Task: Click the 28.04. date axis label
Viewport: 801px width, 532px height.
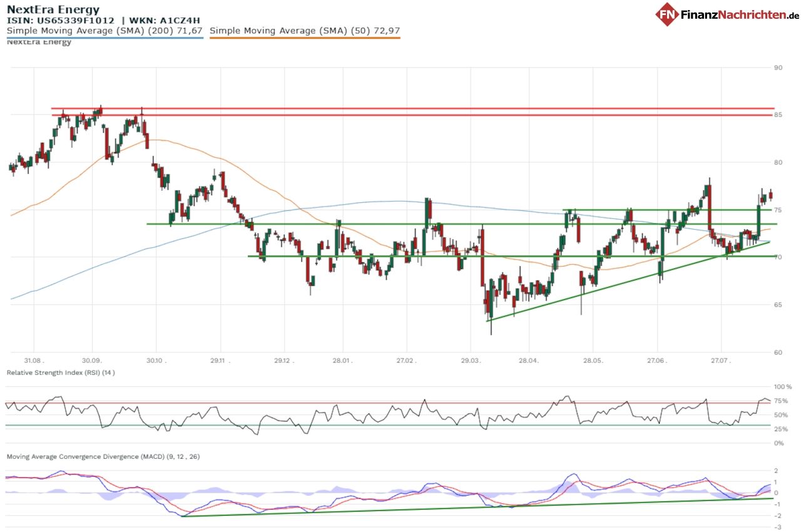Action: point(529,361)
